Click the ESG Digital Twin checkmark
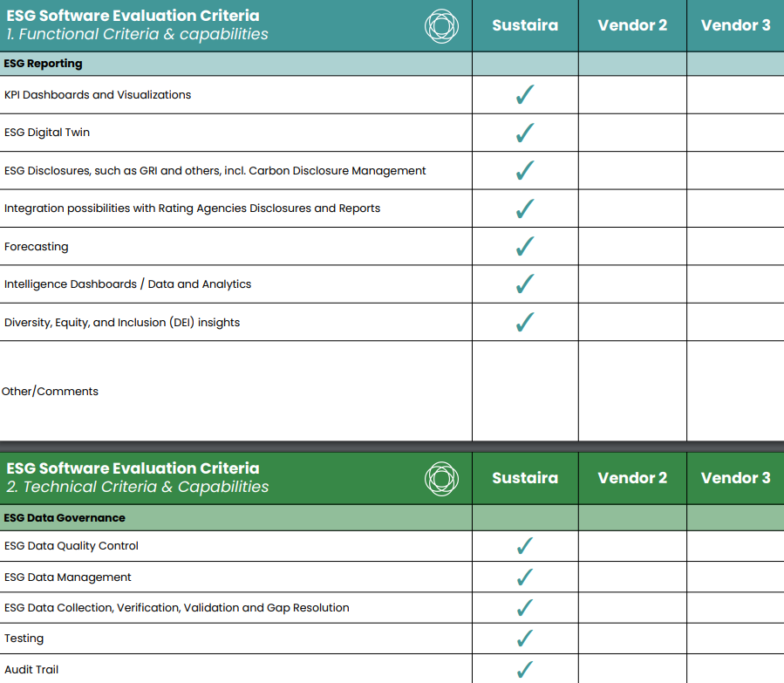This screenshot has height=683, width=784. pyautogui.click(x=524, y=132)
